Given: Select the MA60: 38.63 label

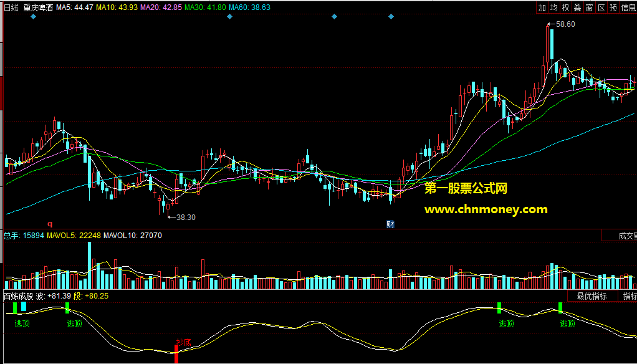Looking at the screenshot, I should [249, 7].
